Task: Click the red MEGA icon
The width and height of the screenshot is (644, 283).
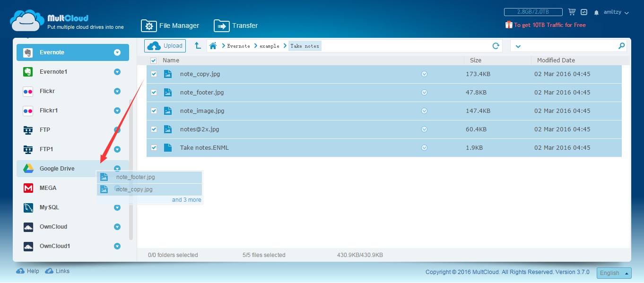Action: click(x=28, y=188)
